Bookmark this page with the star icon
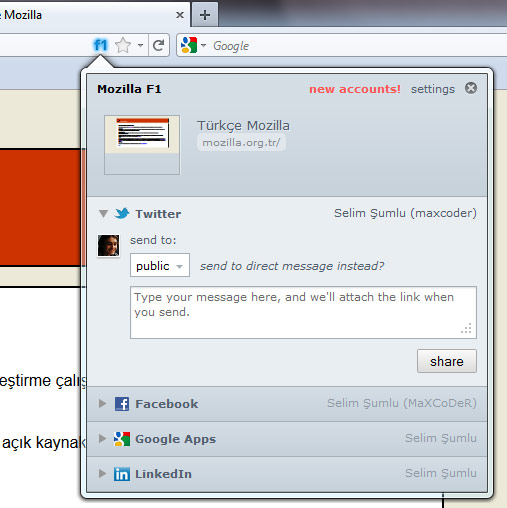Screen dimensions: 507x508 123,45
